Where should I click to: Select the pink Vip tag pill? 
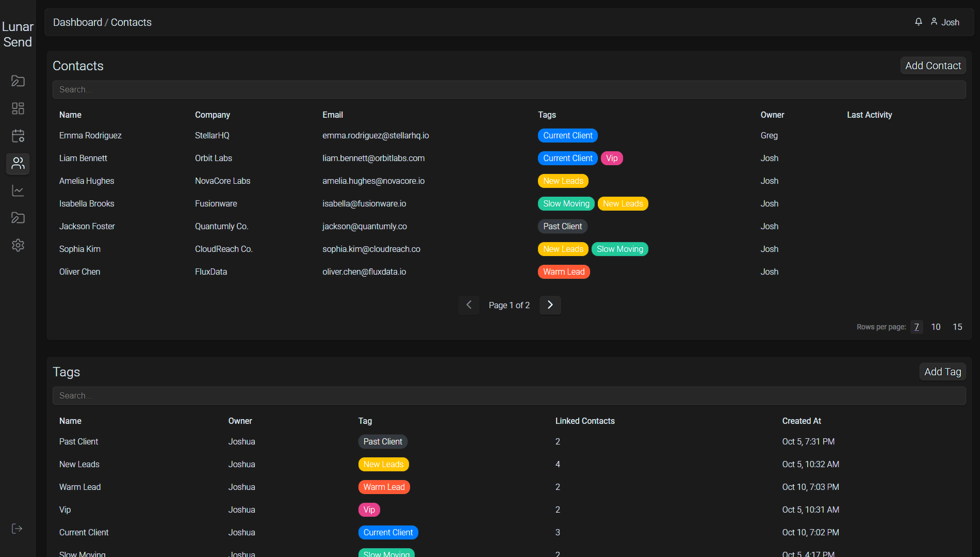coord(612,158)
